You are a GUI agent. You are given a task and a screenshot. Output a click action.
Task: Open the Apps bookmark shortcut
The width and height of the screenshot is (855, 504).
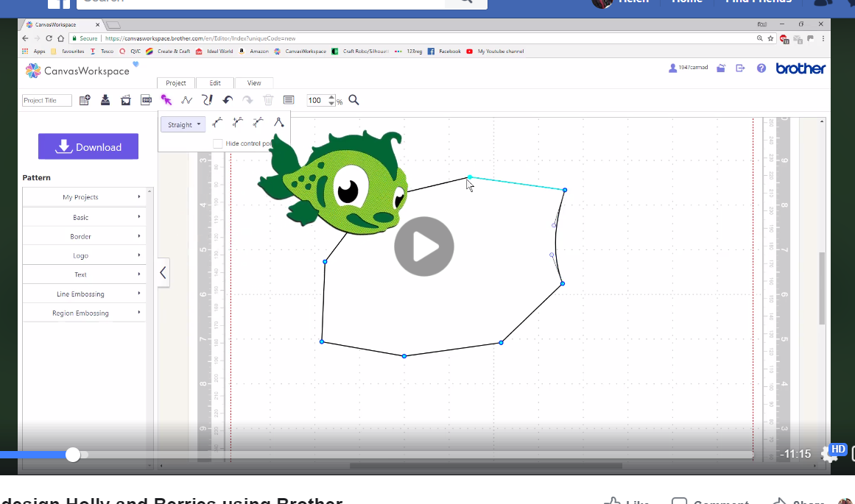coord(34,52)
